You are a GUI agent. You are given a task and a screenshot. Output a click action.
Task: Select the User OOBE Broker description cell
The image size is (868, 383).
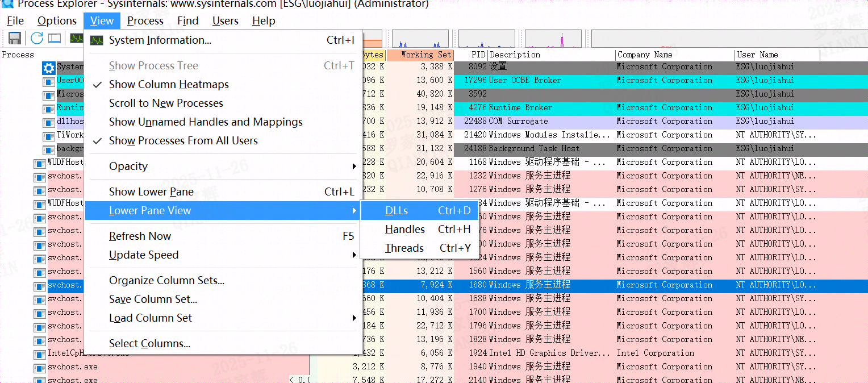pos(525,80)
